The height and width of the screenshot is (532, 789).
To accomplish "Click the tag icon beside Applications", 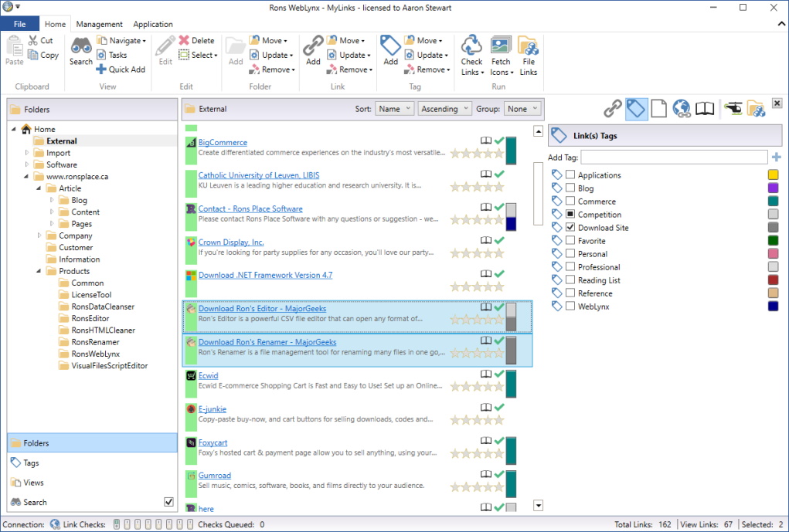I will (556, 175).
